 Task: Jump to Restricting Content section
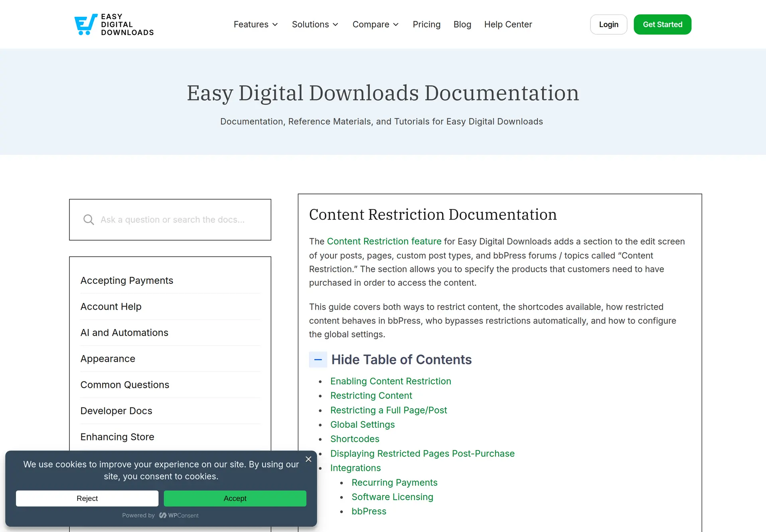click(371, 396)
